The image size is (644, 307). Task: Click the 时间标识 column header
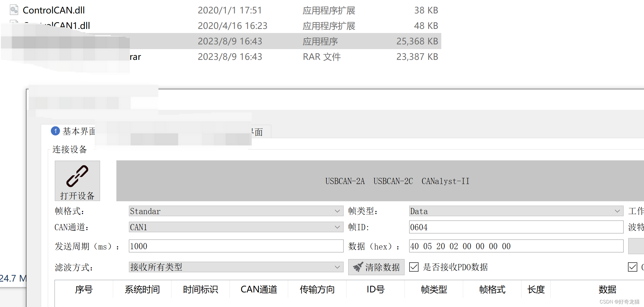tap(201, 289)
